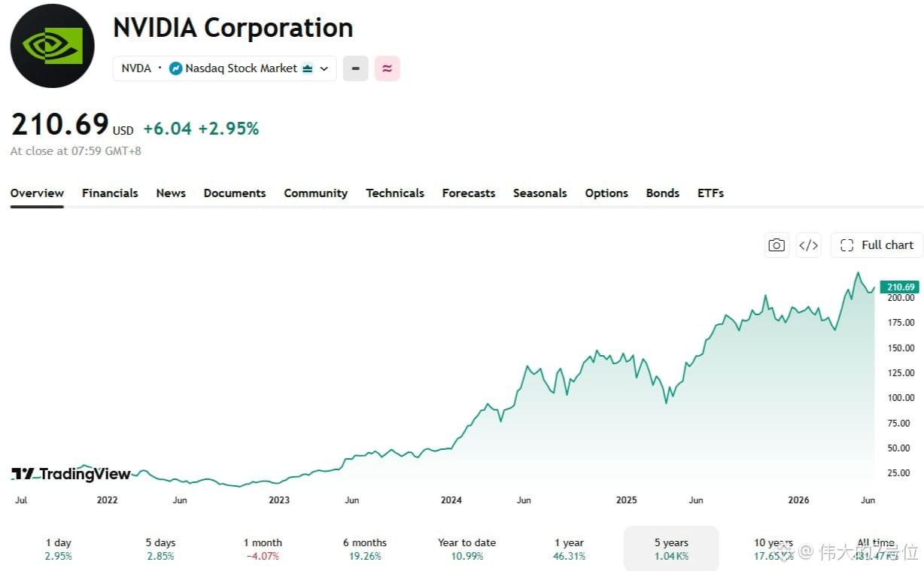The width and height of the screenshot is (924, 571).
Task: Click the NVIDIA logo icon
Action: click(52, 46)
